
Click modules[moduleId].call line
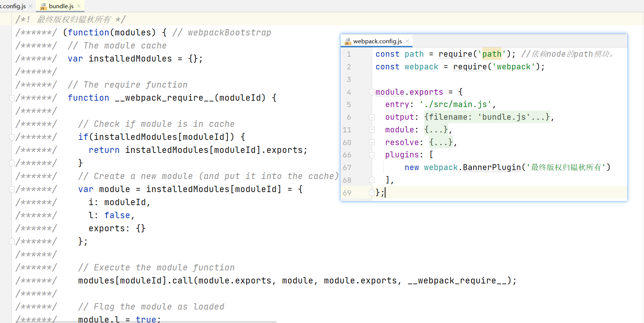[297, 280]
